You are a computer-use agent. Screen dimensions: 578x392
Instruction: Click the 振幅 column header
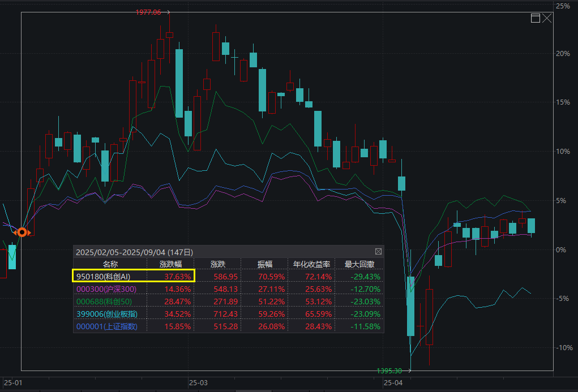pos(265,264)
